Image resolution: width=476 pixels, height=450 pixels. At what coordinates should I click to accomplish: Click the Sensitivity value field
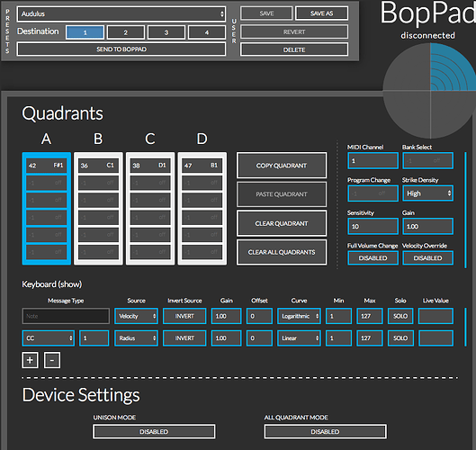pyautogui.click(x=373, y=226)
